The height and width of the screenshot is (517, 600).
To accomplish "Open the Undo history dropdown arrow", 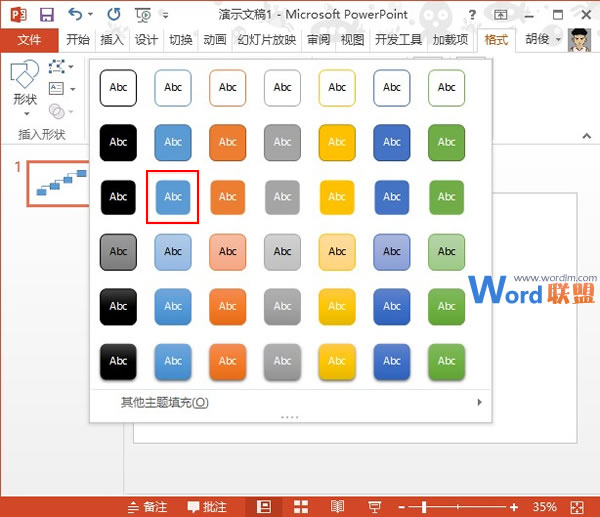I will tap(91, 15).
